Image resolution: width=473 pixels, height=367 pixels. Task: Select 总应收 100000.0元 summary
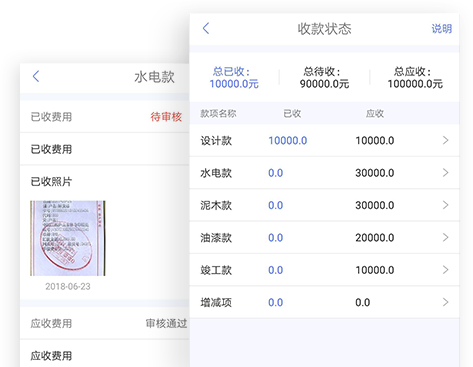(x=415, y=77)
